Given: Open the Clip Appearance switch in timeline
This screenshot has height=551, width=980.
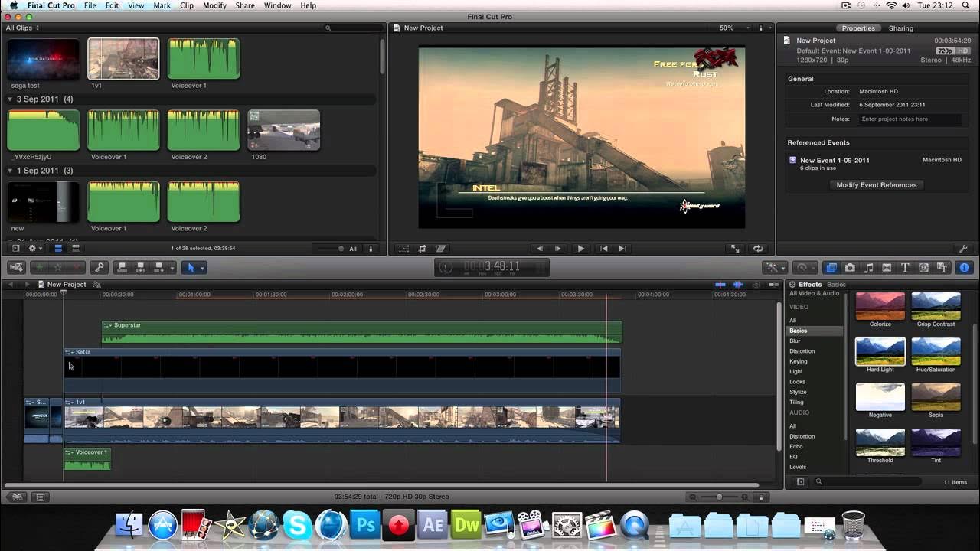Looking at the screenshot, I should pos(761,497).
